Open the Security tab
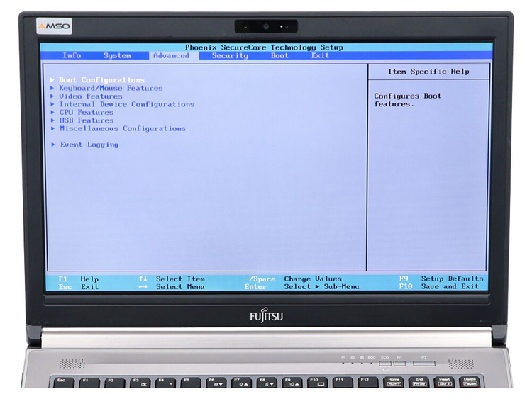 (230, 55)
